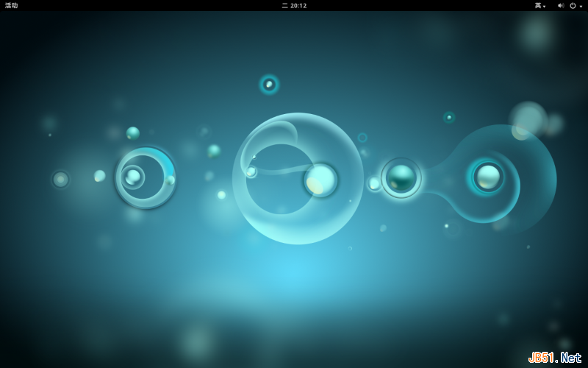Open the 英 input method menu
Viewport: 588px width, 368px height.
[540, 5]
